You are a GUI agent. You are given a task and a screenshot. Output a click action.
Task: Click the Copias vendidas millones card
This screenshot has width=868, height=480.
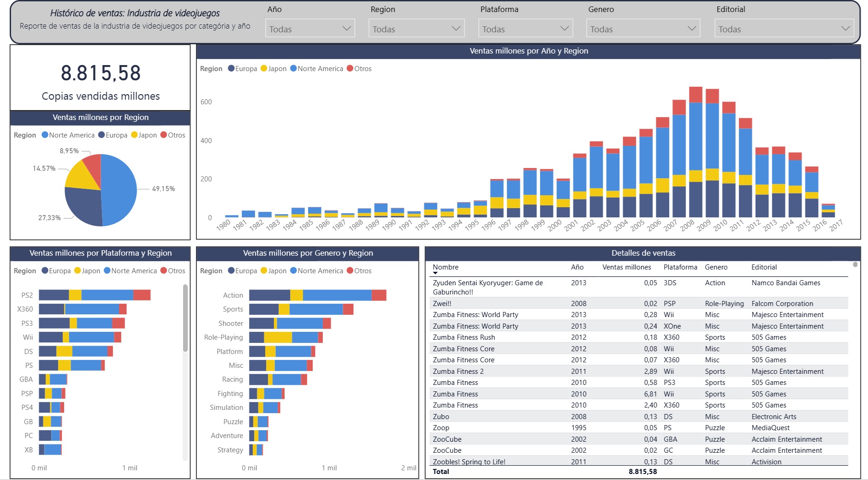(x=101, y=78)
